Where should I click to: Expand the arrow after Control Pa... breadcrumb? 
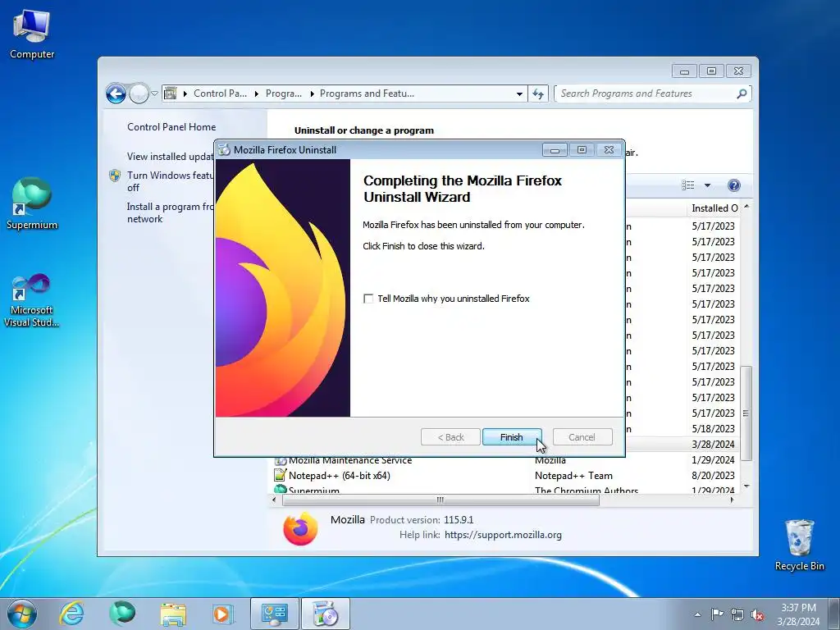coord(257,94)
